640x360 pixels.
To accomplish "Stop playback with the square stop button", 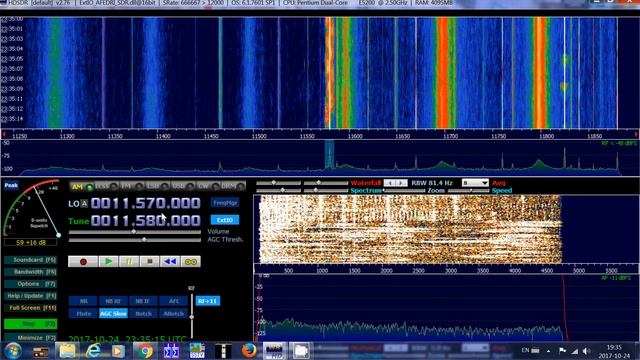I will tap(150, 262).
